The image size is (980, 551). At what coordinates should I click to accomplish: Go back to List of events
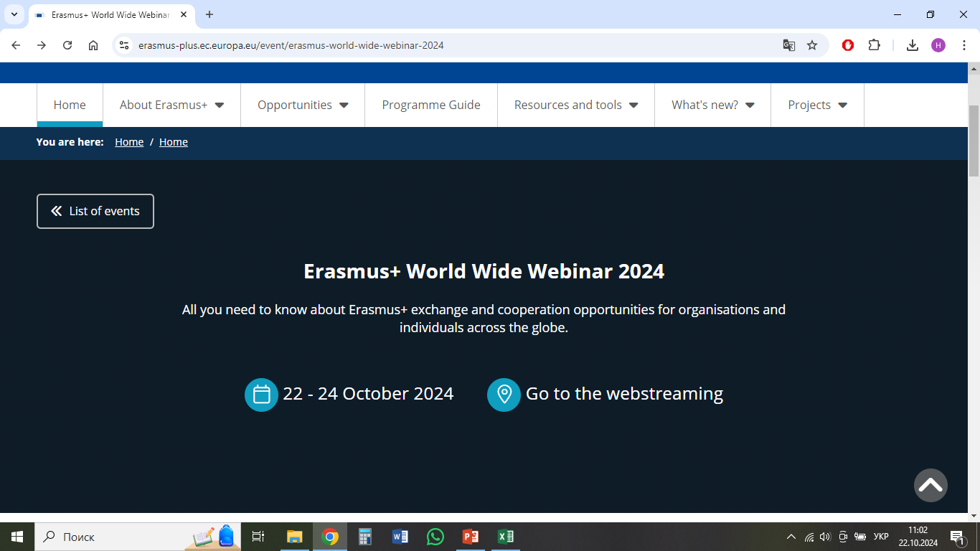(x=95, y=211)
